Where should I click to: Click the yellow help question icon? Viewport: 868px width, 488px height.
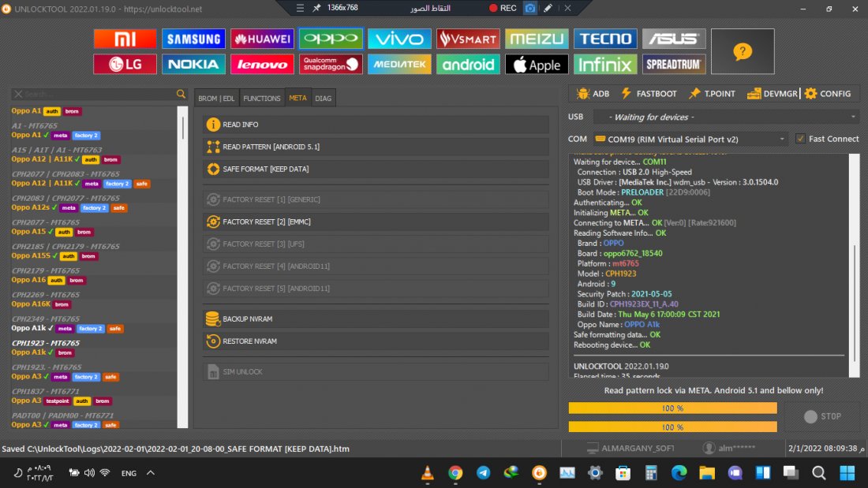(x=742, y=51)
